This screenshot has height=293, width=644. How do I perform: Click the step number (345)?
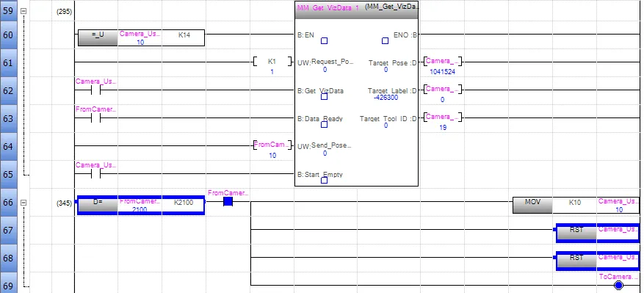64,203
